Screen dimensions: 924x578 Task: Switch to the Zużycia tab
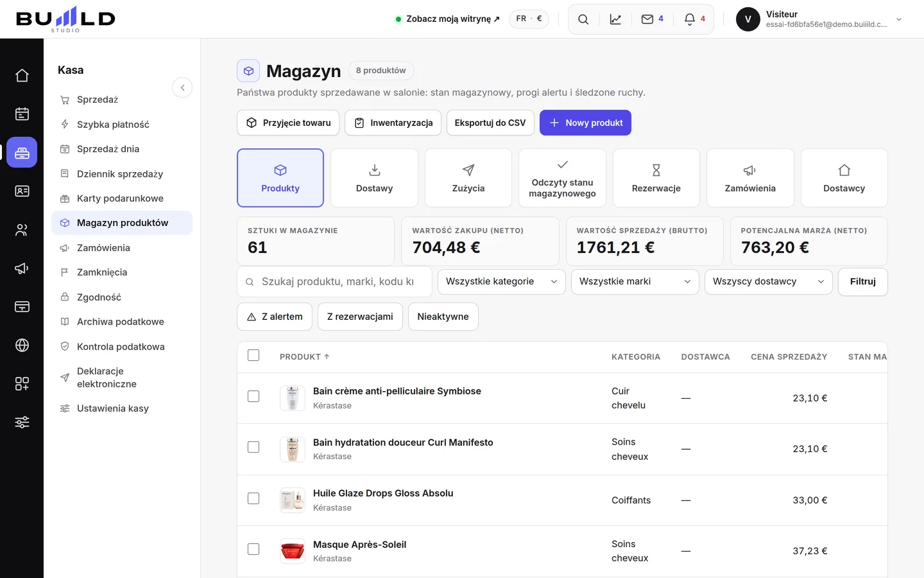(468, 178)
